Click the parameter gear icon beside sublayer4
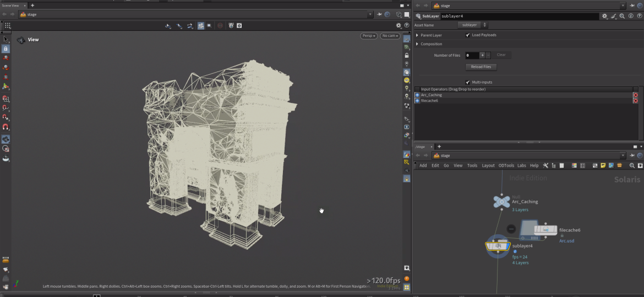Image resolution: width=644 pixels, height=297 pixels. 605,16
